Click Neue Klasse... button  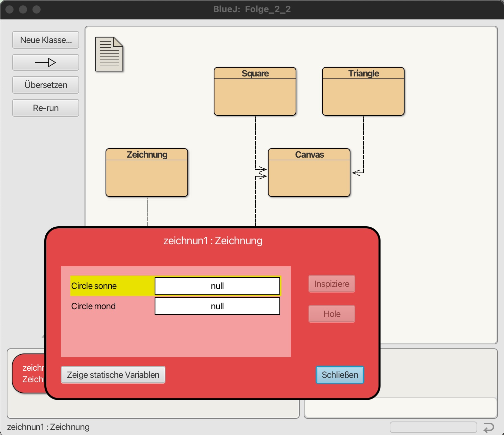pos(46,40)
